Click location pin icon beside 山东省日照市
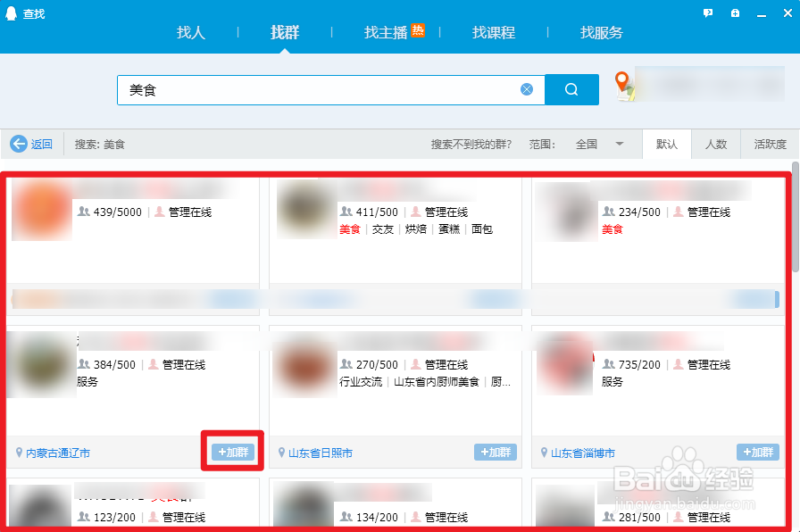Screen dimensions: 800x532 point(281,453)
